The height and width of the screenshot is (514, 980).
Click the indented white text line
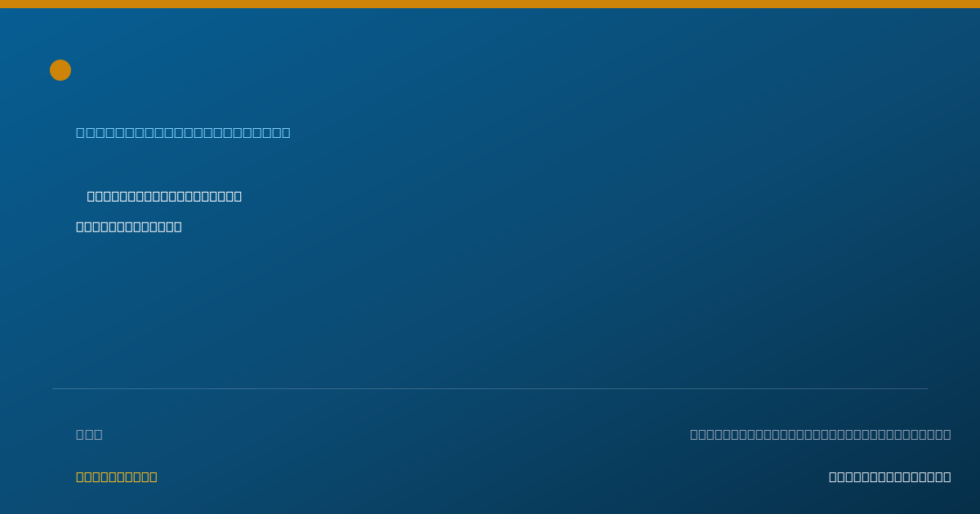pyautogui.click(x=164, y=196)
